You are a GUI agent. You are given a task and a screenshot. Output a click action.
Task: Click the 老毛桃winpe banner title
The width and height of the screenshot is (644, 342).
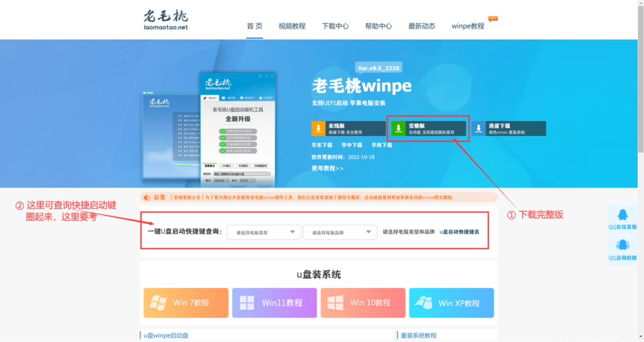362,85
